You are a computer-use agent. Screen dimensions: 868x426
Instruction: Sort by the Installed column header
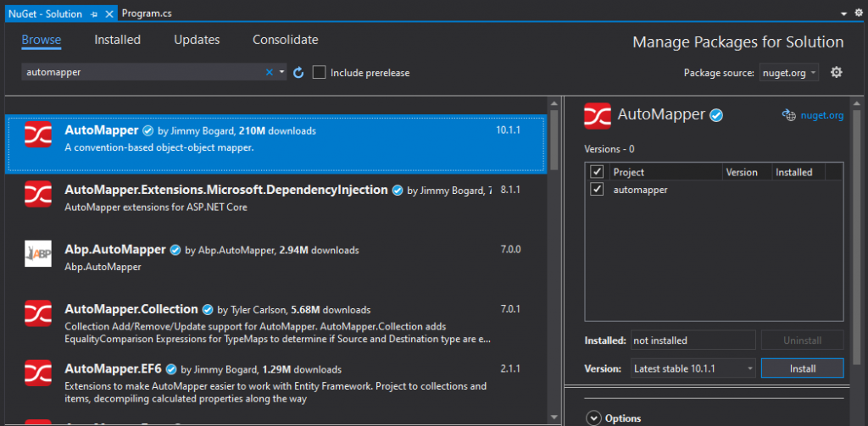798,172
